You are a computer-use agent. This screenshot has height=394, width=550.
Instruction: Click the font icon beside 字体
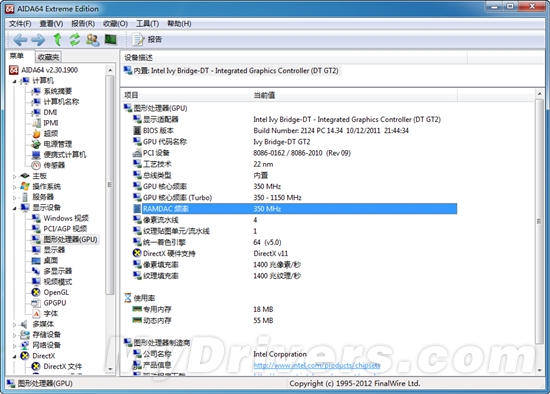(36, 314)
